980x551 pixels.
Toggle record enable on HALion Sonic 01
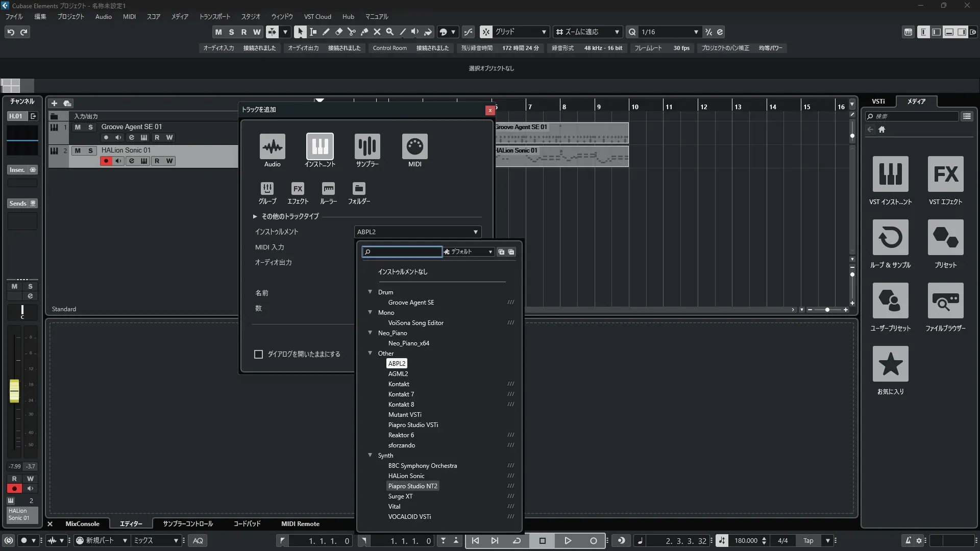tap(106, 161)
